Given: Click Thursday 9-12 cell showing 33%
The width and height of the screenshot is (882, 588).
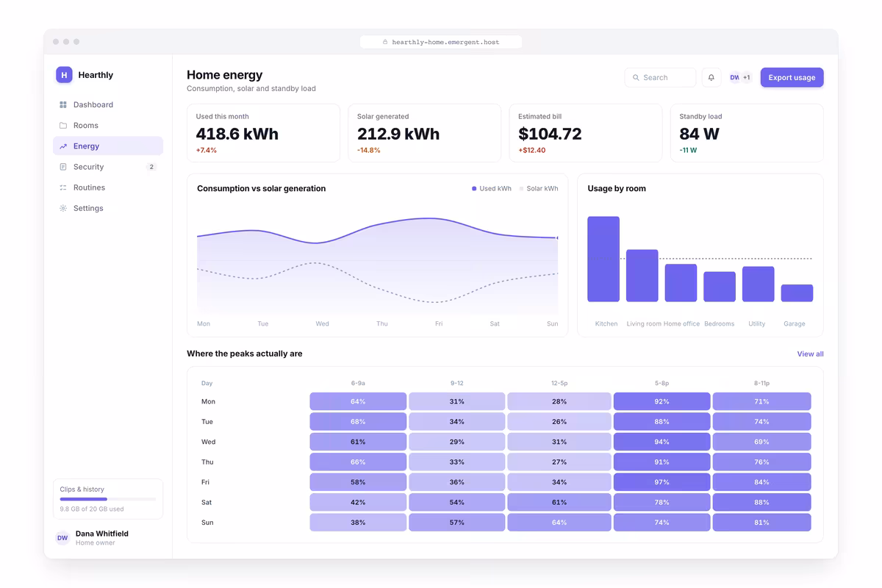Looking at the screenshot, I should 456,462.
